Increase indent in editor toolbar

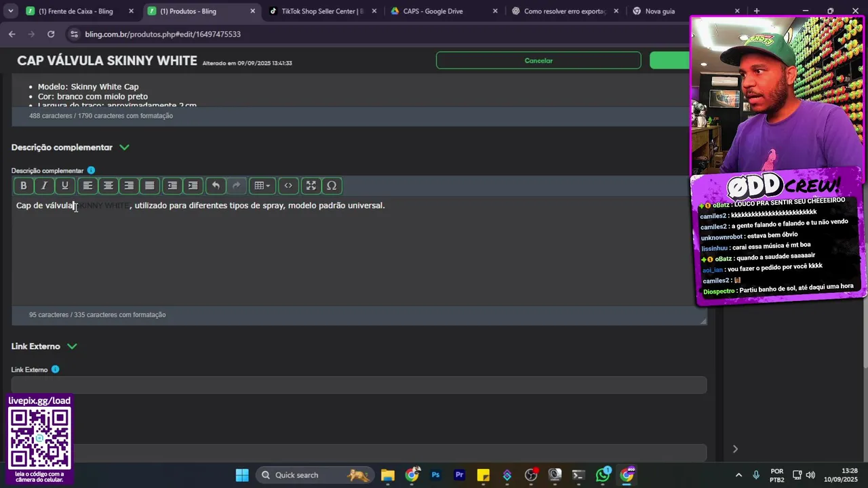point(193,186)
